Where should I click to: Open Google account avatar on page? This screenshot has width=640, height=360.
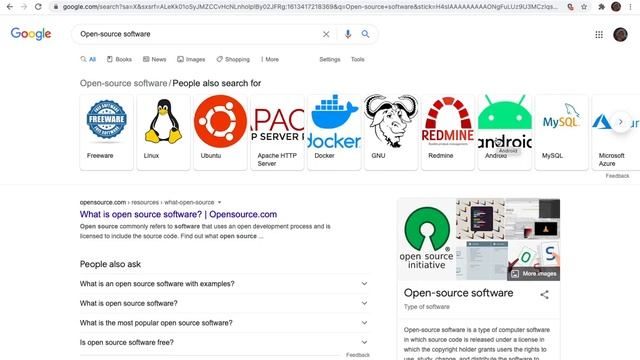point(620,35)
